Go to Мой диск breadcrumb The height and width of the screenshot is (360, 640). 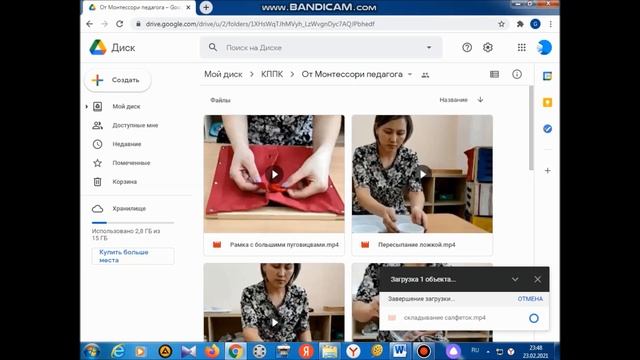(x=223, y=74)
